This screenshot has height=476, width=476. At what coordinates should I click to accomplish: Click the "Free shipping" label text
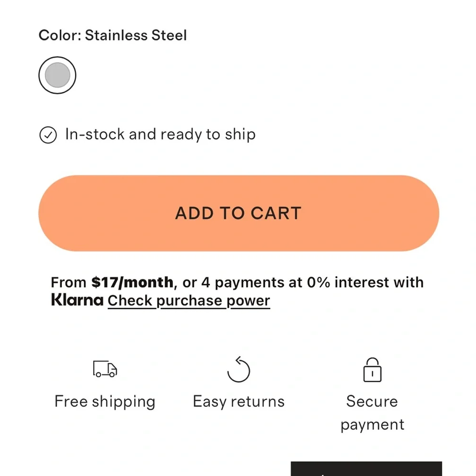pyautogui.click(x=105, y=402)
